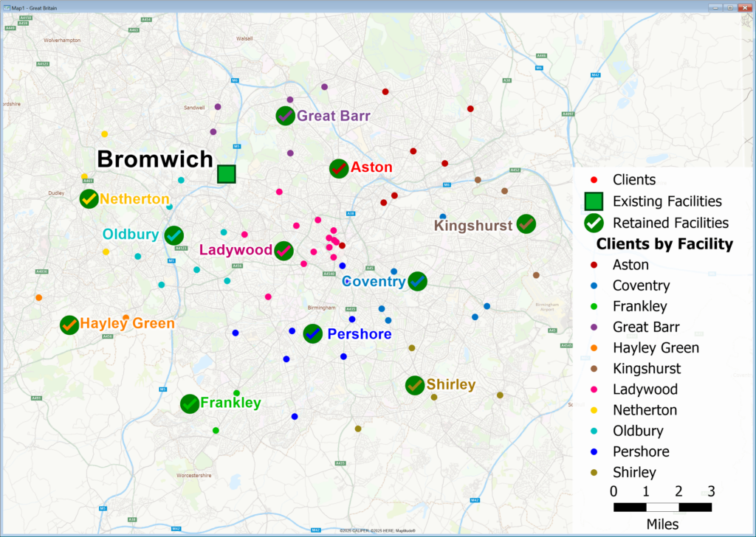Click the Aston dark red legend swatch
Screen dimensions: 756x537
coord(594,265)
